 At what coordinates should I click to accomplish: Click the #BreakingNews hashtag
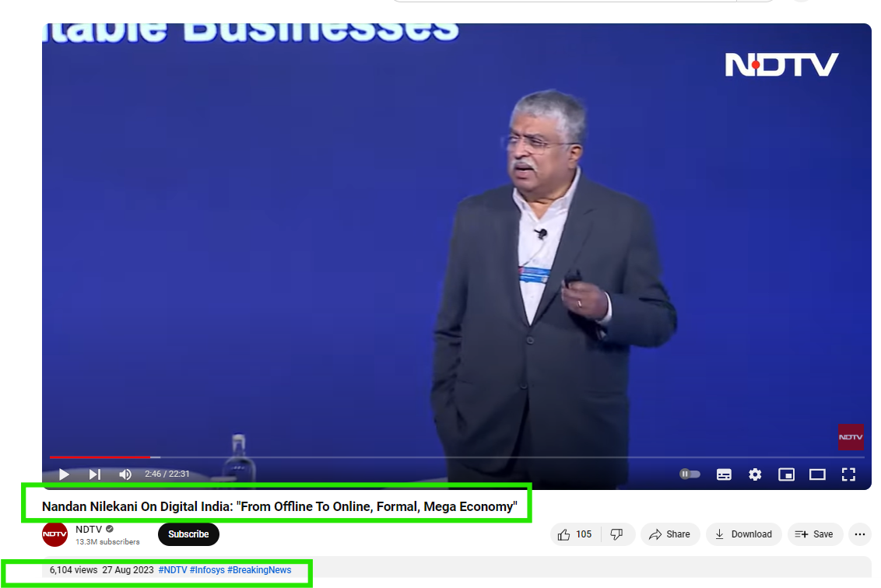259,570
